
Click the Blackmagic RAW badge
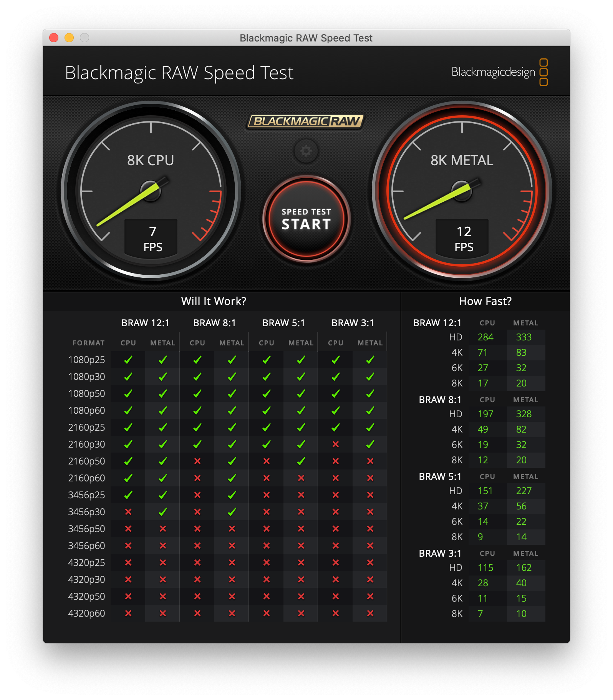tap(305, 121)
